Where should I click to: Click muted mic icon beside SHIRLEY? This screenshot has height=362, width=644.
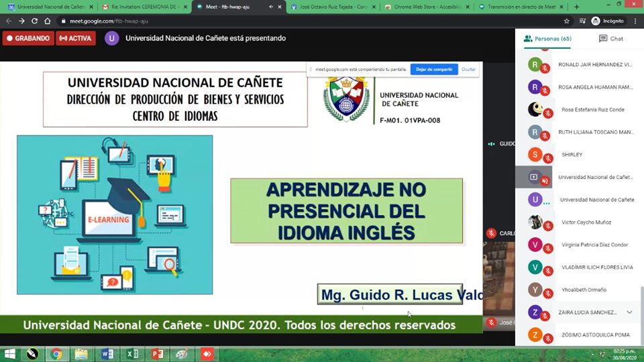[548, 158]
